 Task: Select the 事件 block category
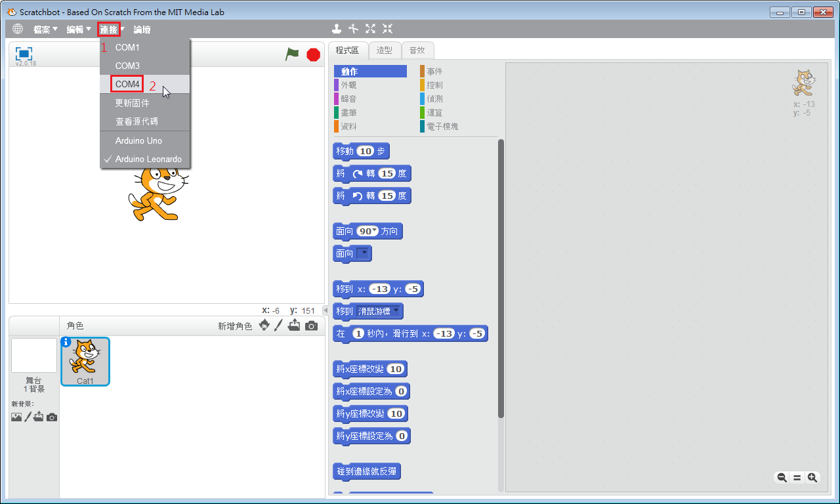pyautogui.click(x=457, y=72)
